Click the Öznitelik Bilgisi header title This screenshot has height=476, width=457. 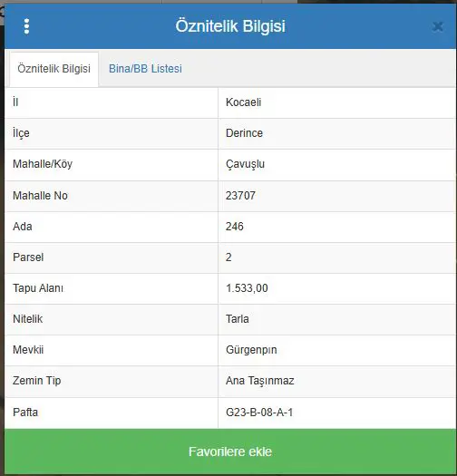pyautogui.click(x=230, y=25)
